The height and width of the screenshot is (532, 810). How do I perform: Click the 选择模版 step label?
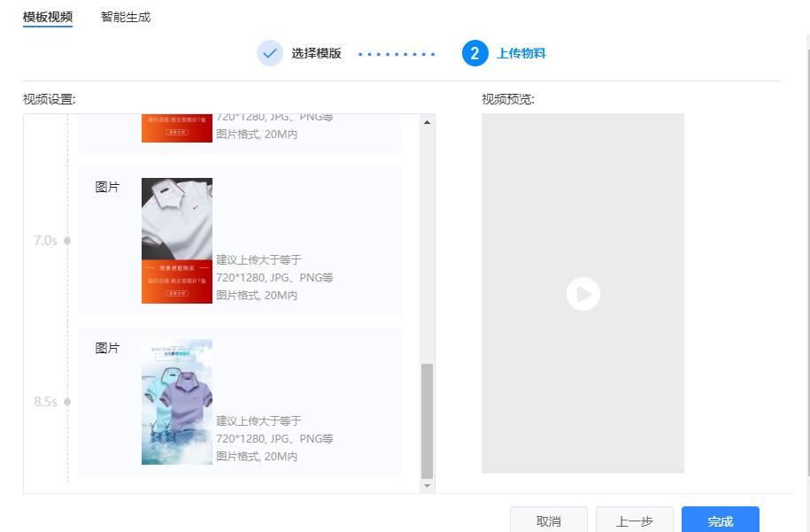coord(316,53)
